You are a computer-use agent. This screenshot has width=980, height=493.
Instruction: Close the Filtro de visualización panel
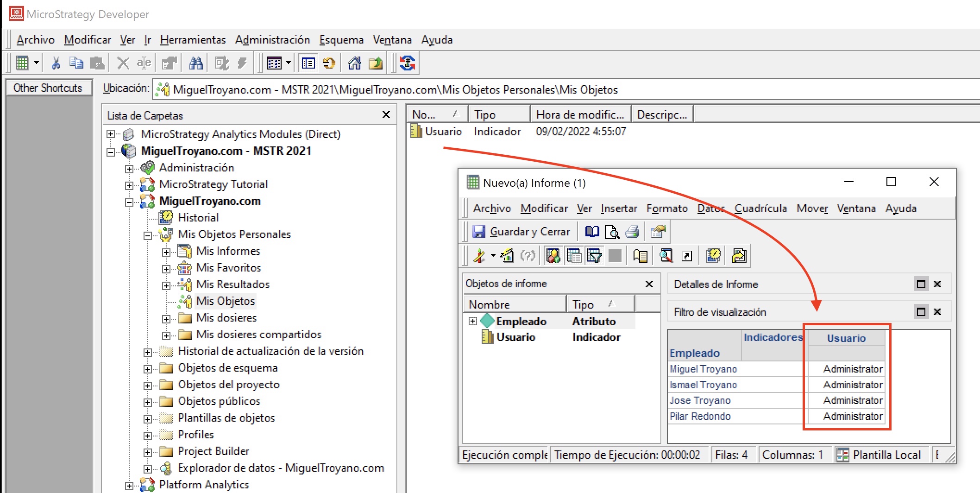coord(937,312)
